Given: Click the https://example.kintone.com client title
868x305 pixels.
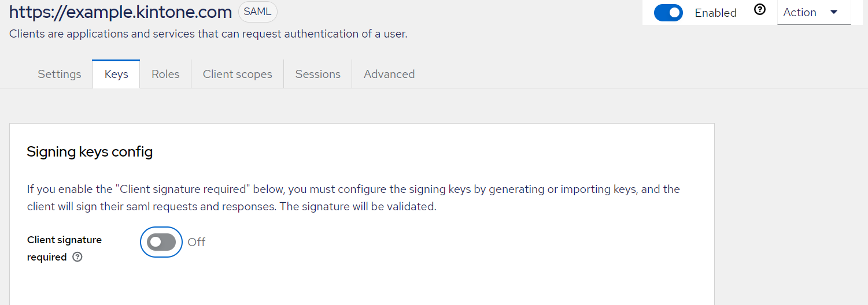Looking at the screenshot, I should pyautogui.click(x=120, y=12).
